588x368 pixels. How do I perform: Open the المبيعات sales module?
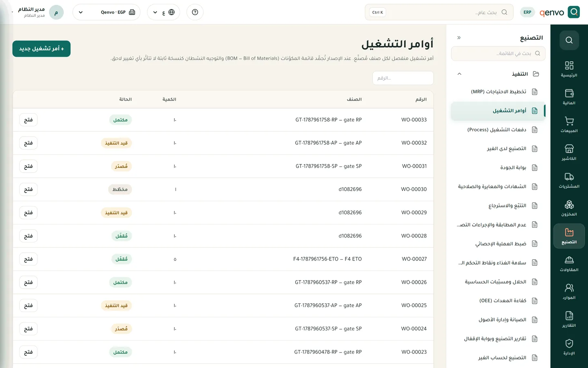coord(569,125)
